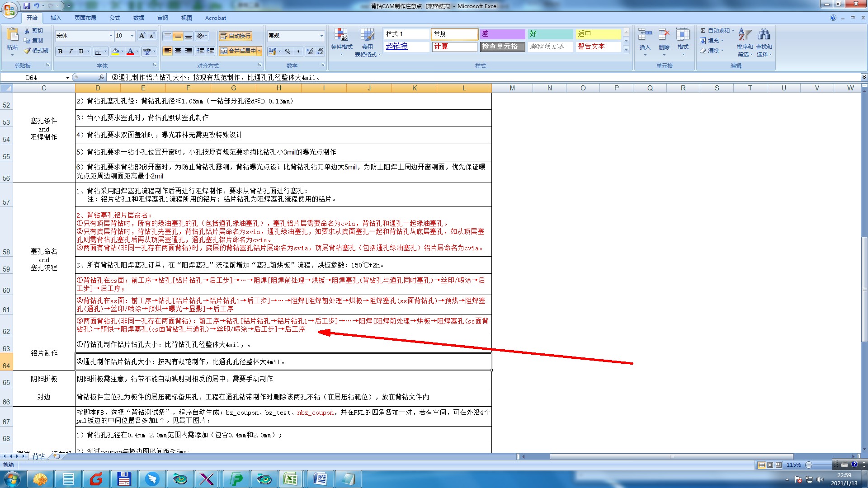The image size is (868, 488).
Task: Apply the 检查单元格 cell style
Action: pyautogui.click(x=502, y=47)
